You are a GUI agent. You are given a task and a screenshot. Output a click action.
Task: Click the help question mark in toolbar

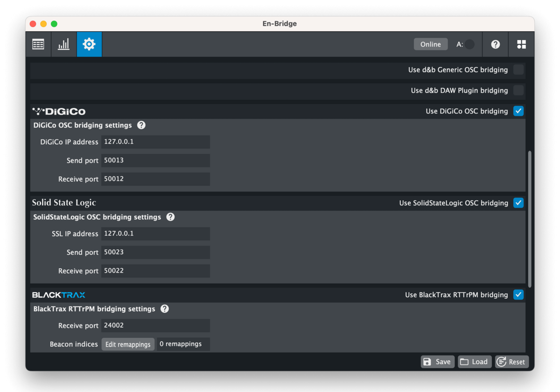(496, 44)
